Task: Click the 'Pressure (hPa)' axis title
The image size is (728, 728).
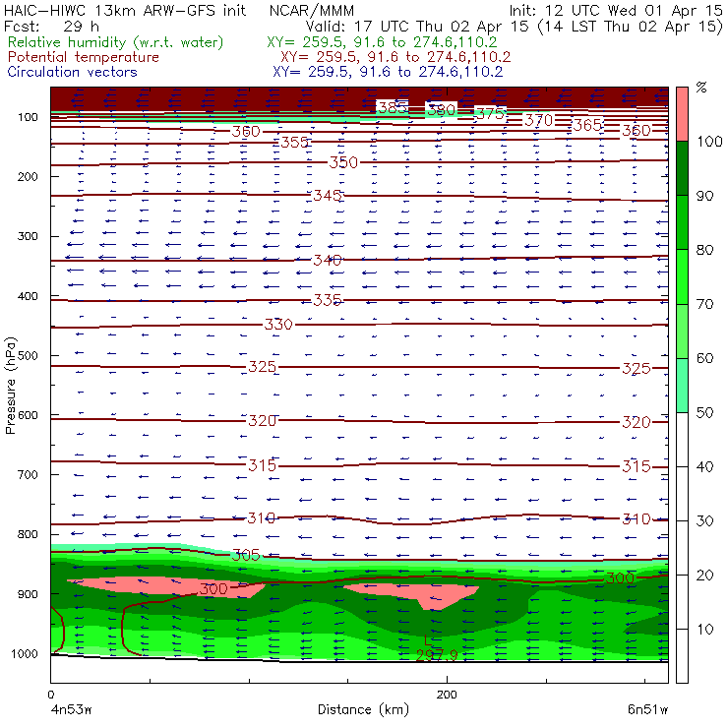Action: (x=10, y=386)
